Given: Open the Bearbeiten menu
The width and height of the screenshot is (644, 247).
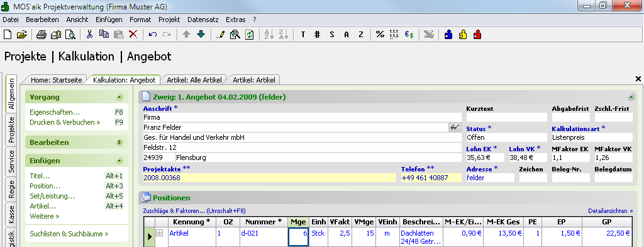Looking at the screenshot, I should coord(42,20).
